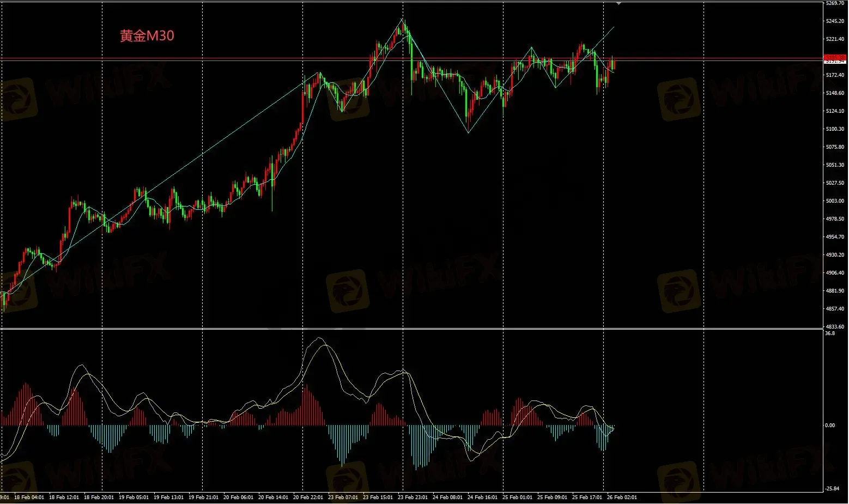Click the '19 Feb 21:01' time label
This screenshot has height=504, width=849.
click(204, 497)
